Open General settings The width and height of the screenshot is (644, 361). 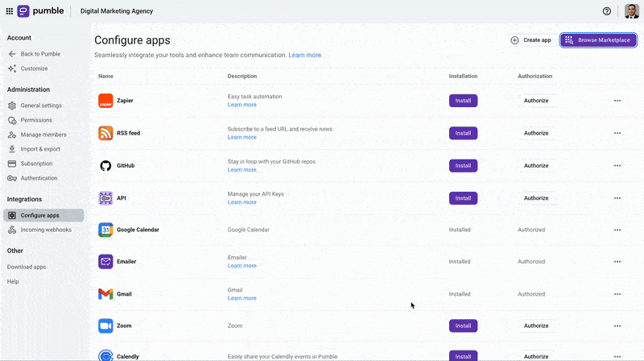pyautogui.click(x=35, y=106)
